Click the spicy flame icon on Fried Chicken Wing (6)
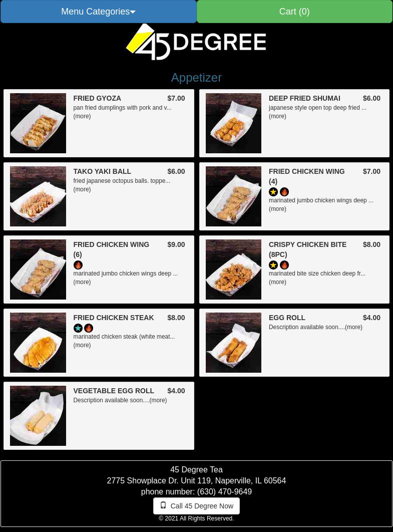 (78, 265)
